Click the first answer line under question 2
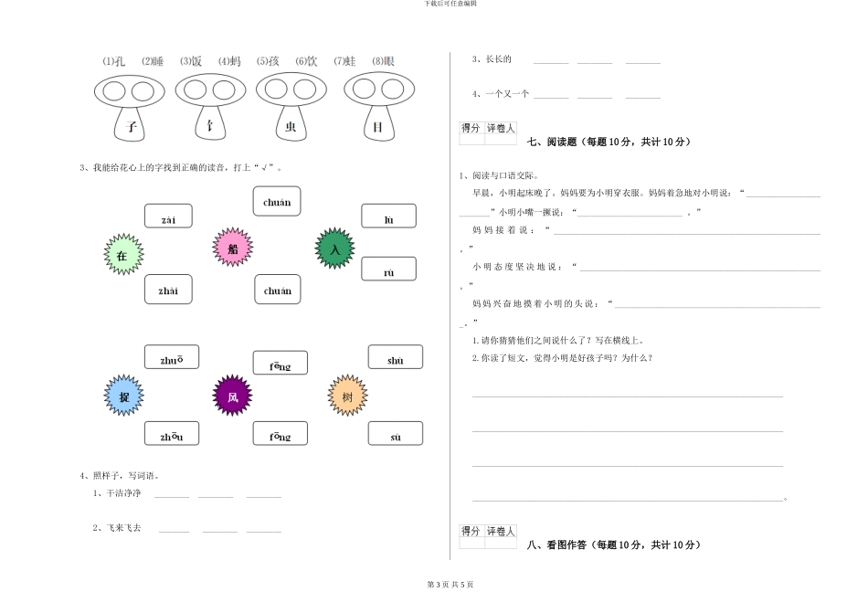The image size is (868, 613). click(x=627, y=395)
